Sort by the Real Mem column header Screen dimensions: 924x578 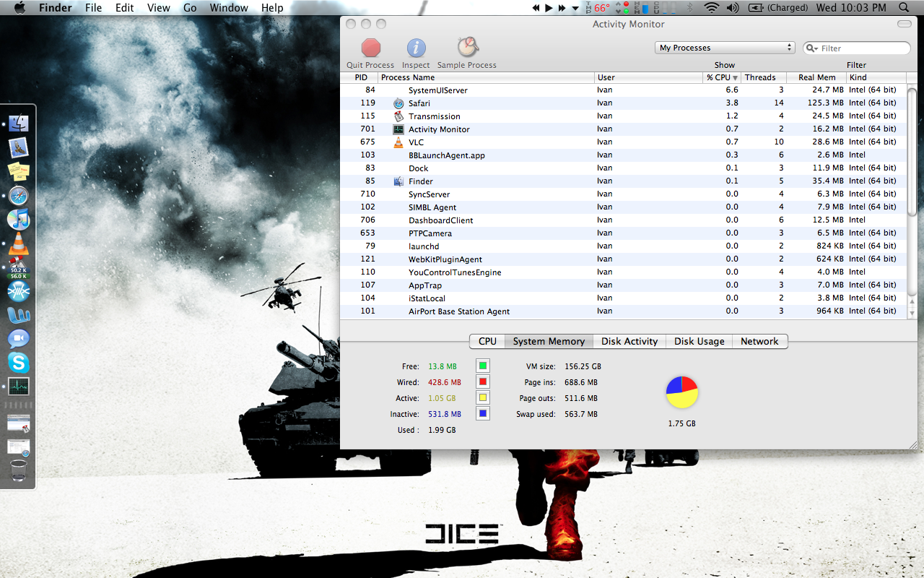tap(816, 77)
